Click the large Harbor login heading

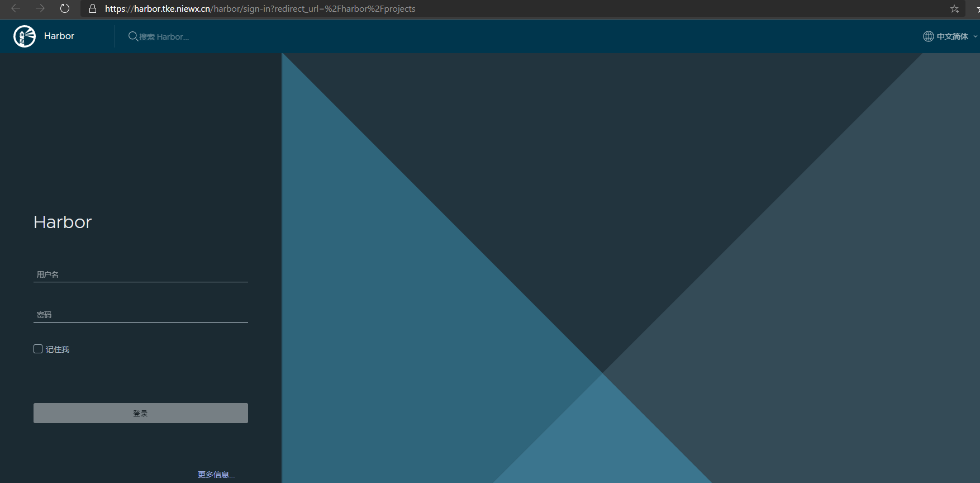[x=63, y=222]
